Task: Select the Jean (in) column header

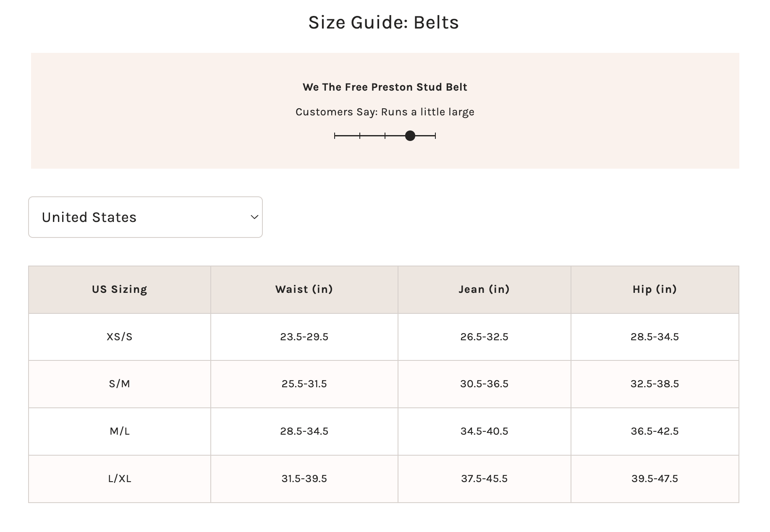Action: click(484, 289)
